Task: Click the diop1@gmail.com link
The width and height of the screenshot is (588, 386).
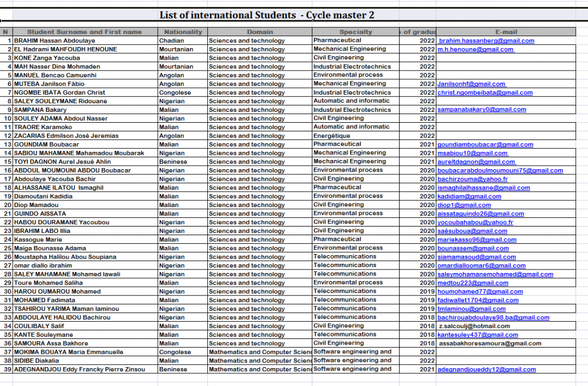Action: click(x=464, y=205)
